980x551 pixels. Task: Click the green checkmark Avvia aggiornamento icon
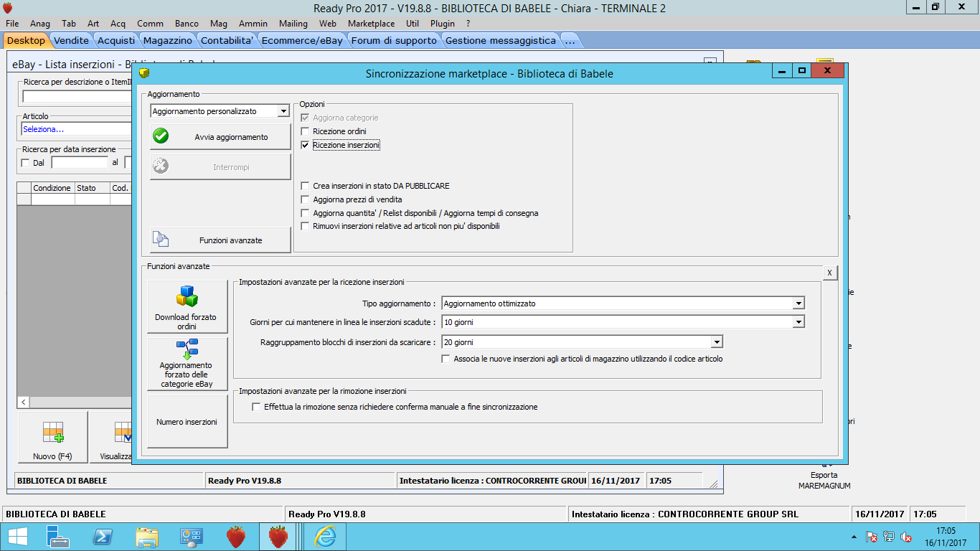tap(161, 136)
